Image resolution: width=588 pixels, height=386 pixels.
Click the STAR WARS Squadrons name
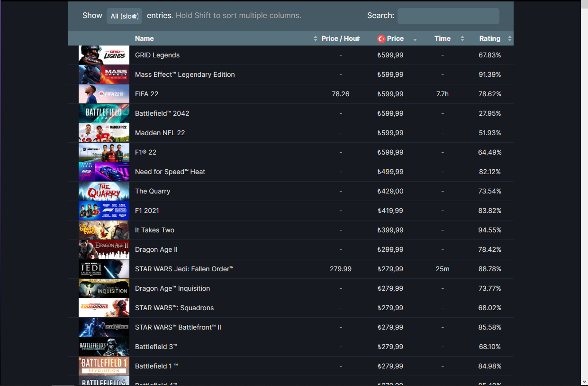(x=174, y=308)
